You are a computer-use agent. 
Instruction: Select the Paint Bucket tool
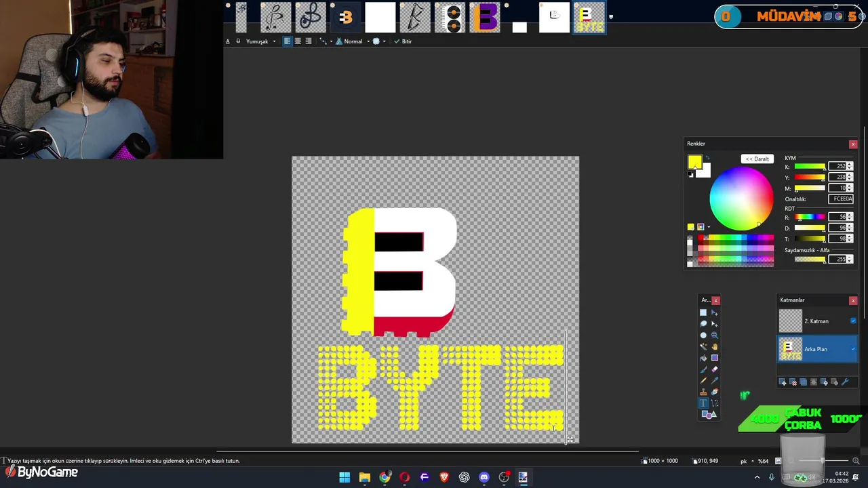tap(703, 358)
